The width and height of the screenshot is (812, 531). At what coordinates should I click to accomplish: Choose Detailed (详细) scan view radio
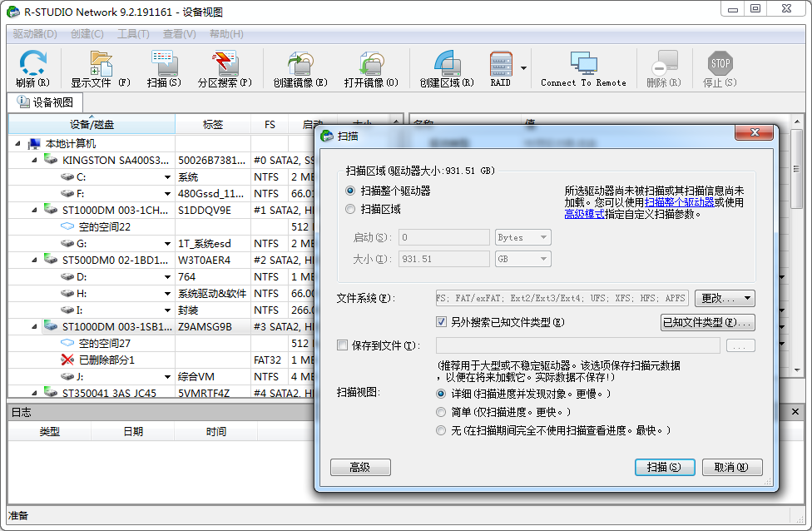(441, 394)
